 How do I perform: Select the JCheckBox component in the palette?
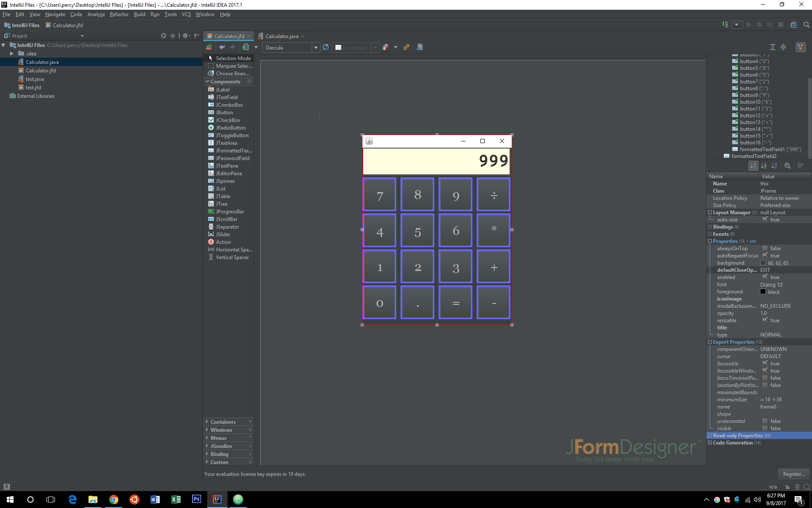[x=227, y=120]
